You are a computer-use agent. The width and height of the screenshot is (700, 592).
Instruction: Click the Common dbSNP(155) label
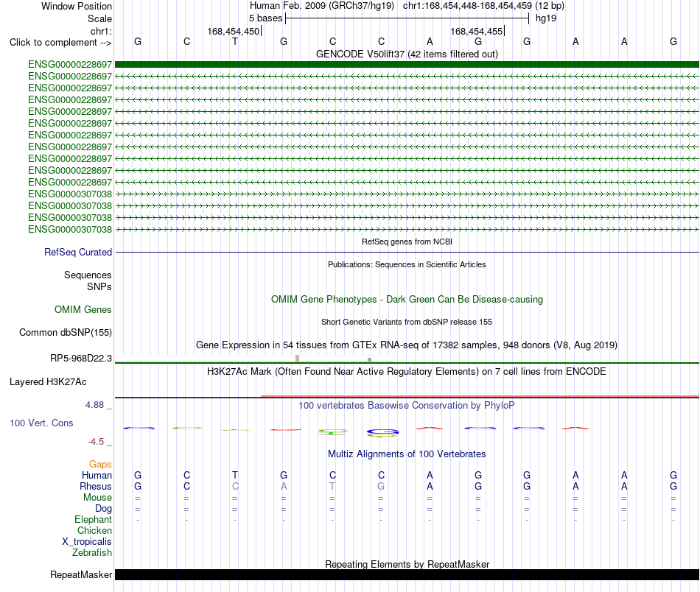tap(66, 332)
